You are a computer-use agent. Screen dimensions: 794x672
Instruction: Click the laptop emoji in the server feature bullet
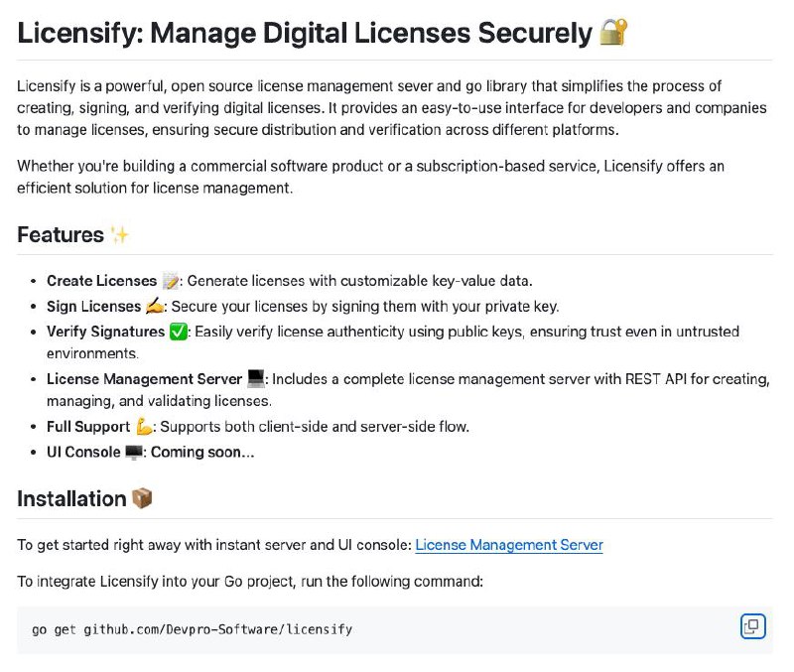click(x=256, y=379)
